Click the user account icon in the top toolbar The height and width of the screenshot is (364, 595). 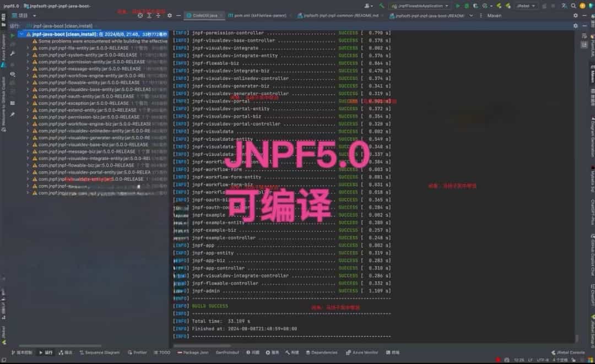point(367,6)
